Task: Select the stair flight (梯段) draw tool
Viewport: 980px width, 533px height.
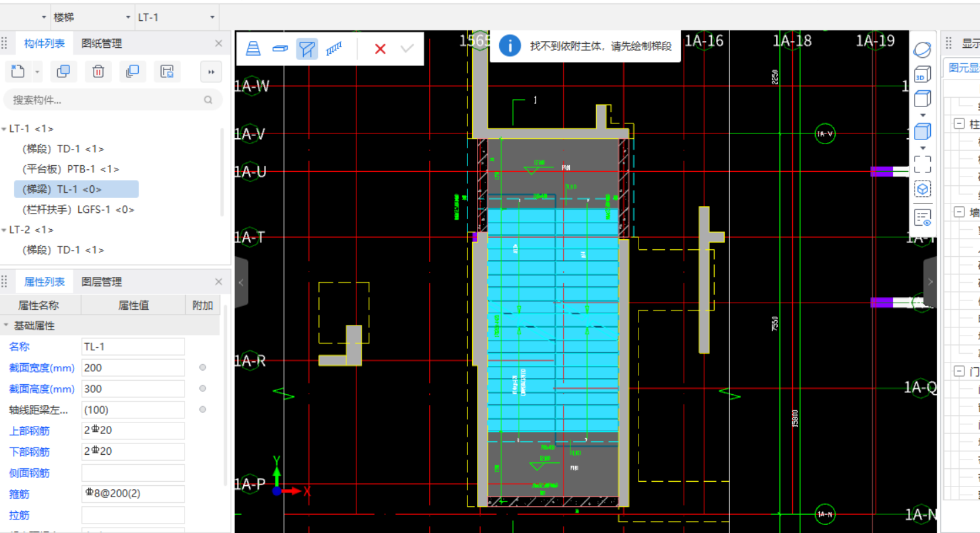Action: (x=253, y=49)
